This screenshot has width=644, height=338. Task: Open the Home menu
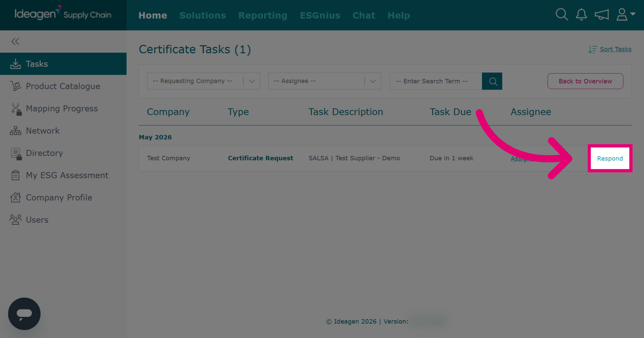tap(153, 15)
